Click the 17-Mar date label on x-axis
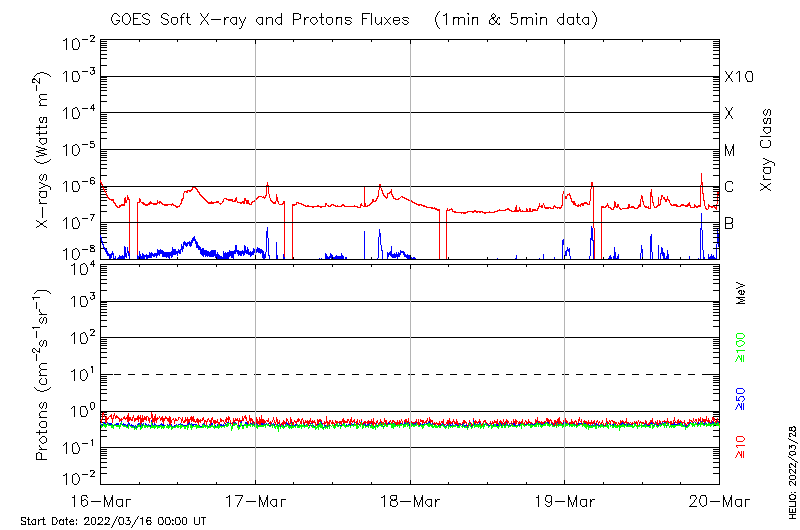 click(x=255, y=500)
